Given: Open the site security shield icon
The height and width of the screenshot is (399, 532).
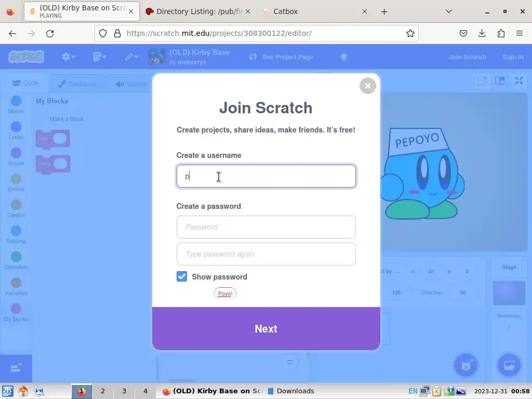Looking at the screenshot, I should point(103,33).
